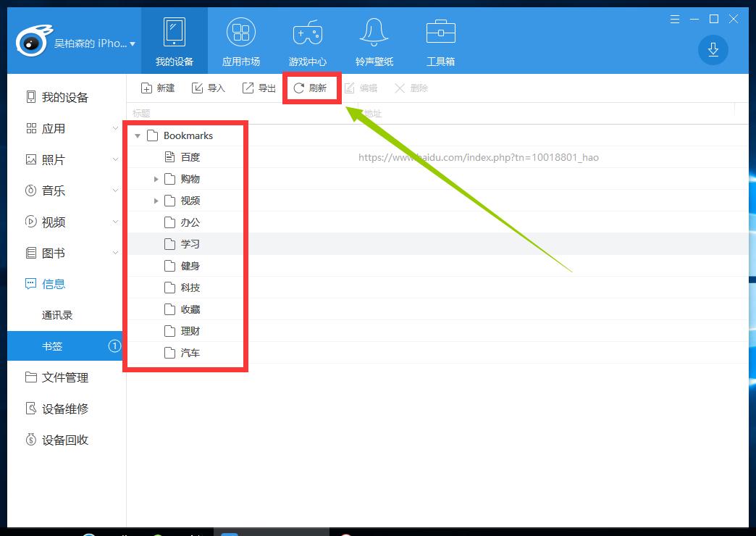Click the baidu.com URL text

(x=478, y=157)
